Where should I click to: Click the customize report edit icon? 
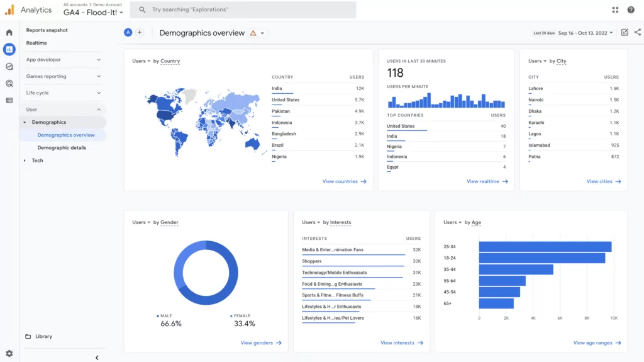coord(625,33)
